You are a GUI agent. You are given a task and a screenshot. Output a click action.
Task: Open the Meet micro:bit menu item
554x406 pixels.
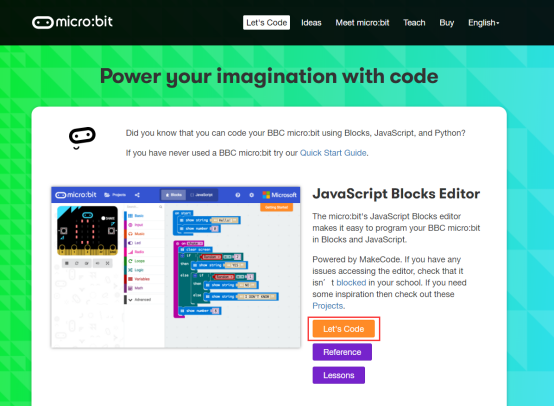362,23
